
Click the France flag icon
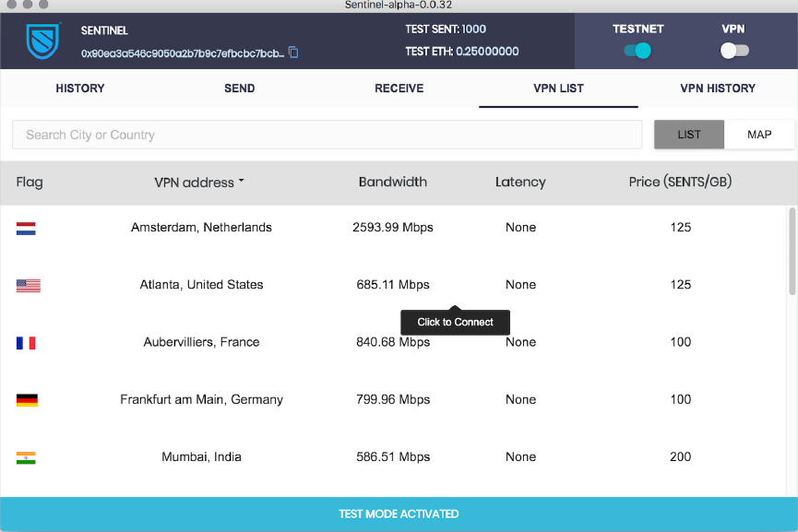coord(26,343)
